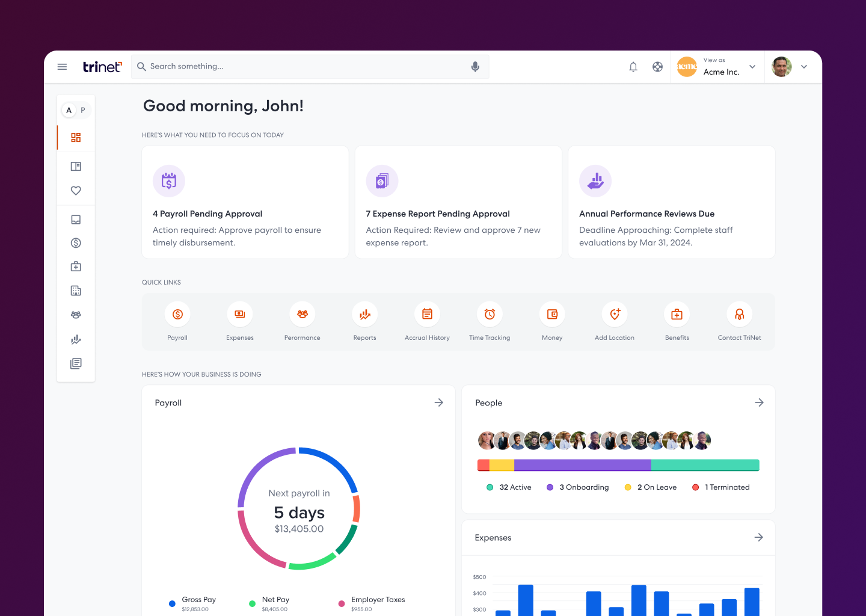Expand the Payroll card arrow
Viewport: 866px width, 616px height.
pos(439,402)
